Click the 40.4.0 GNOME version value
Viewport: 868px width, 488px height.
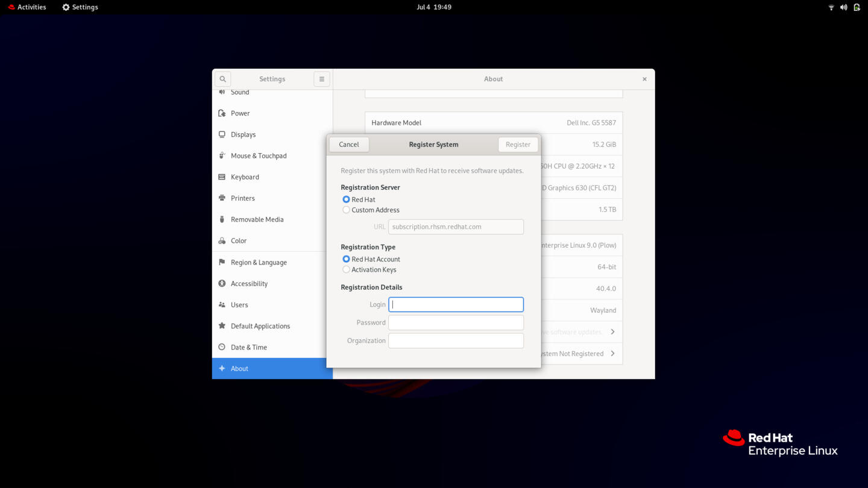pos(606,289)
